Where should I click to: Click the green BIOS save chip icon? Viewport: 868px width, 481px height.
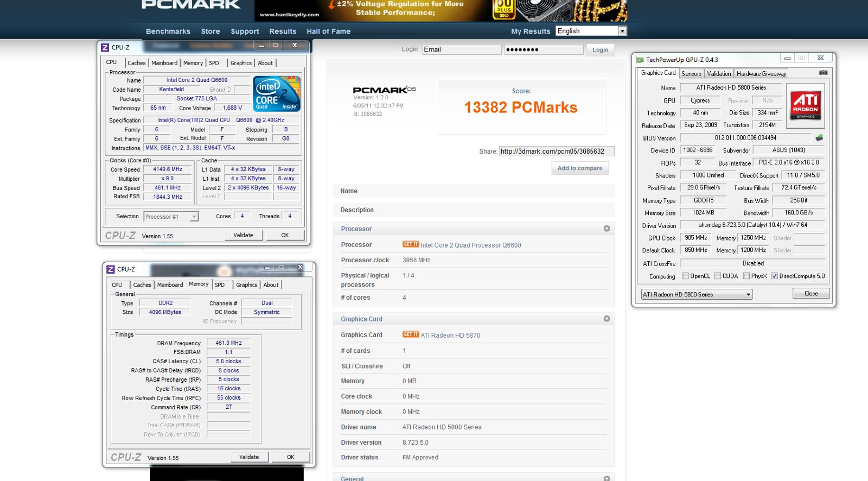point(819,138)
